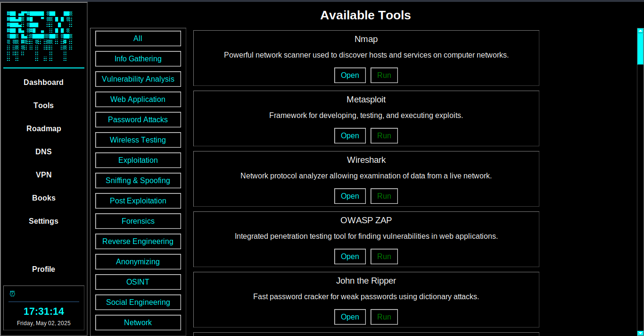Screen dimensions: 644x336
Task: Click OWASP ZAP penetration testing description
Action: tap(366, 236)
